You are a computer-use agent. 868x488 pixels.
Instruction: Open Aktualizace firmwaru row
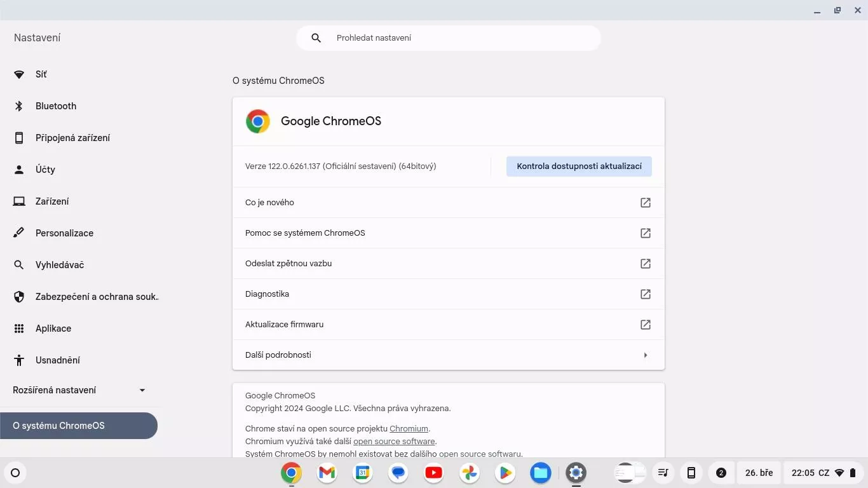(449, 325)
